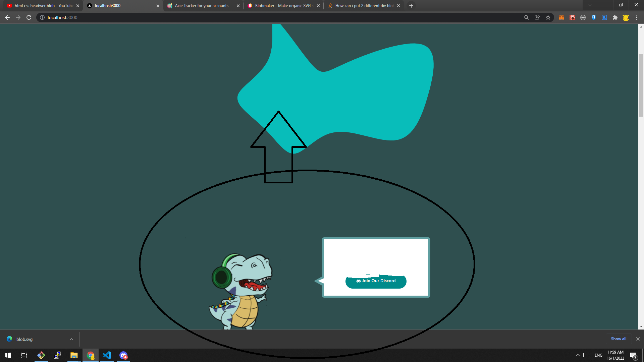The image size is (644, 362).
Task: Switch to Chrome on the taskbar
Action: 91,355
